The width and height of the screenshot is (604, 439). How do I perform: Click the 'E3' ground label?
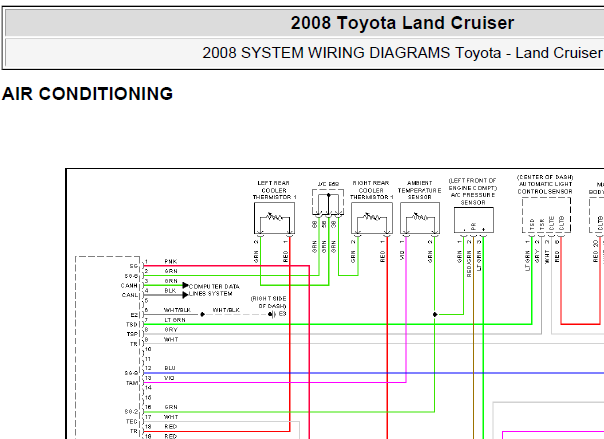[282, 314]
